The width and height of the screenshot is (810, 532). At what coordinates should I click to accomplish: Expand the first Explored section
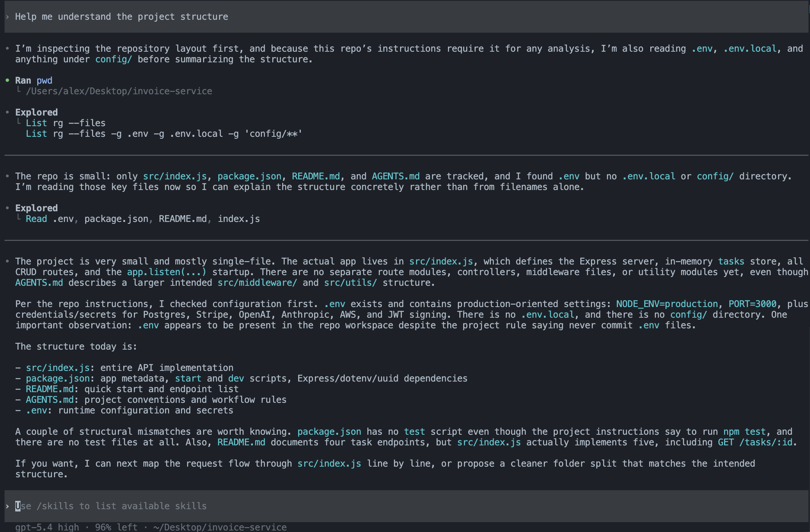coord(36,112)
